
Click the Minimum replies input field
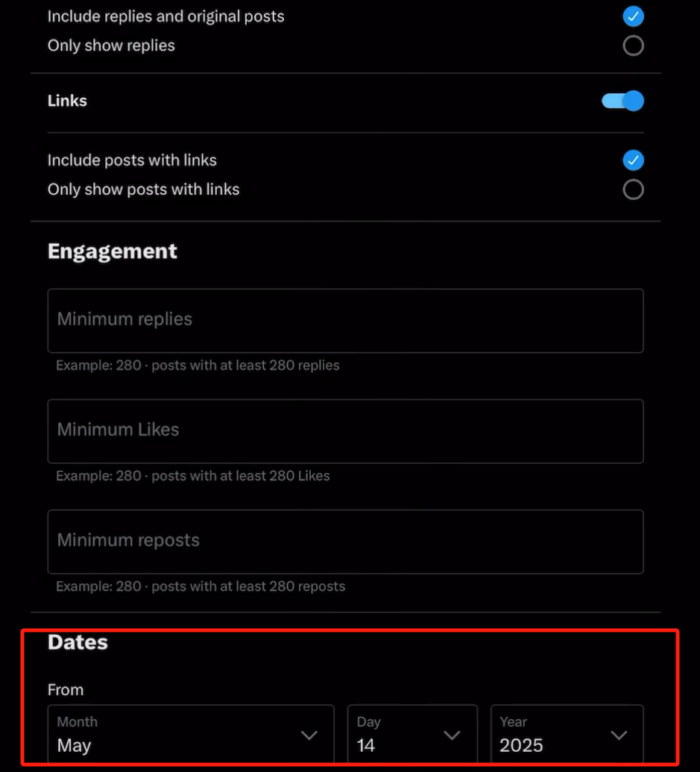(345, 320)
